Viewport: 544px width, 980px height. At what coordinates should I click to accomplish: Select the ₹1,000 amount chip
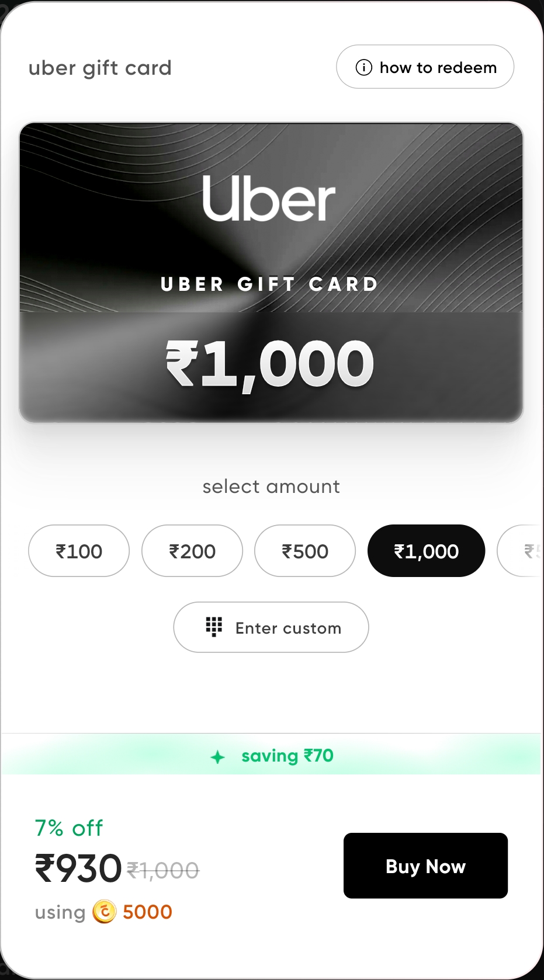pyautogui.click(x=427, y=551)
